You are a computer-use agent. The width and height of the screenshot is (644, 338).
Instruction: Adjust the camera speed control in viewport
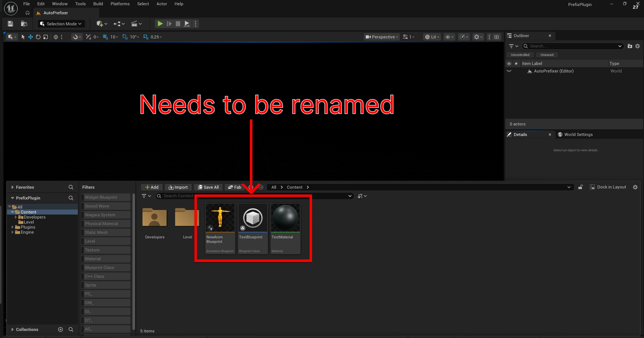(408, 37)
